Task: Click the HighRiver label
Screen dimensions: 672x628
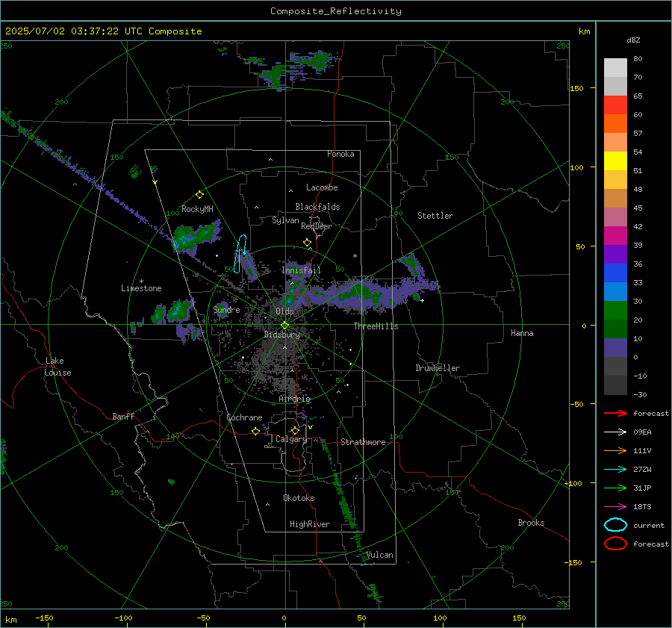Action: coord(310,524)
